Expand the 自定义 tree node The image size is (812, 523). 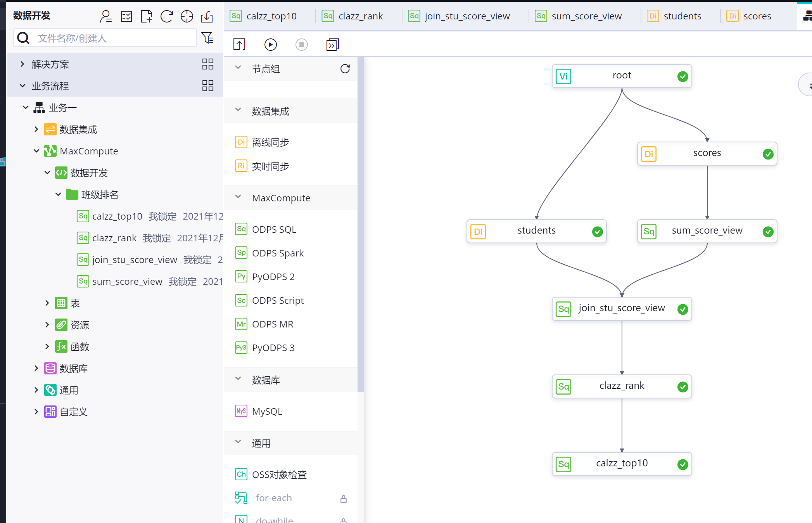click(x=36, y=412)
